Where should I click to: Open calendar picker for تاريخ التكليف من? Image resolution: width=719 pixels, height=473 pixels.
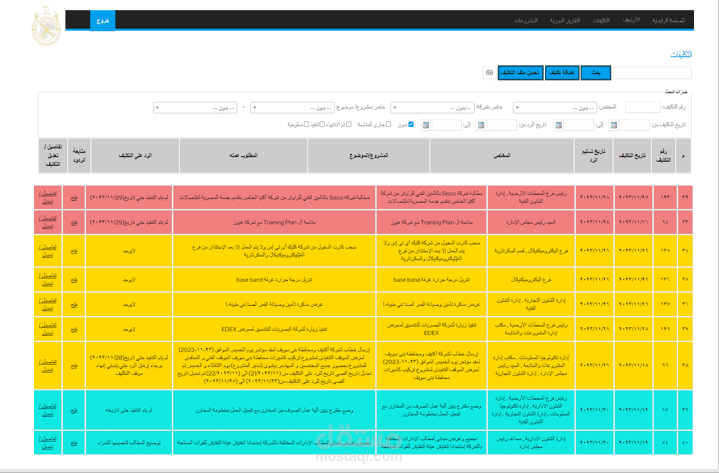pyautogui.click(x=614, y=125)
